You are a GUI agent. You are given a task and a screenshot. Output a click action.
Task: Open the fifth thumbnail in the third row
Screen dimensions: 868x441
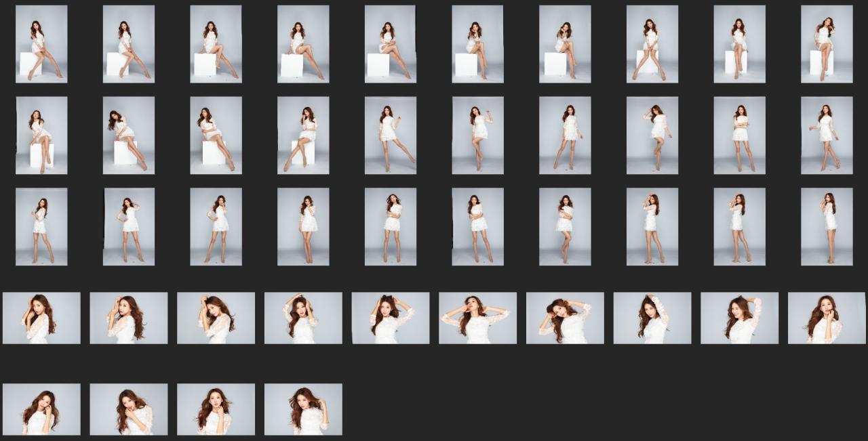click(x=391, y=227)
